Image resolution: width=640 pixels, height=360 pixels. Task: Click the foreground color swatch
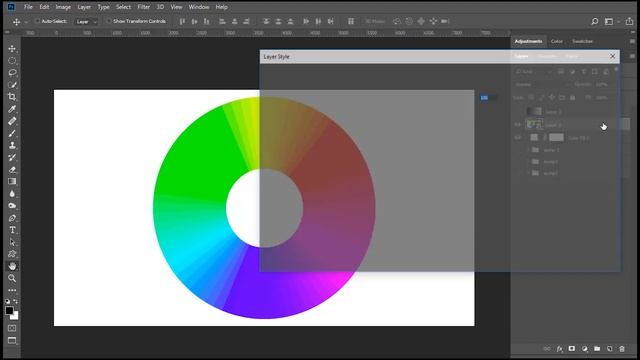[x=9, y=311]
